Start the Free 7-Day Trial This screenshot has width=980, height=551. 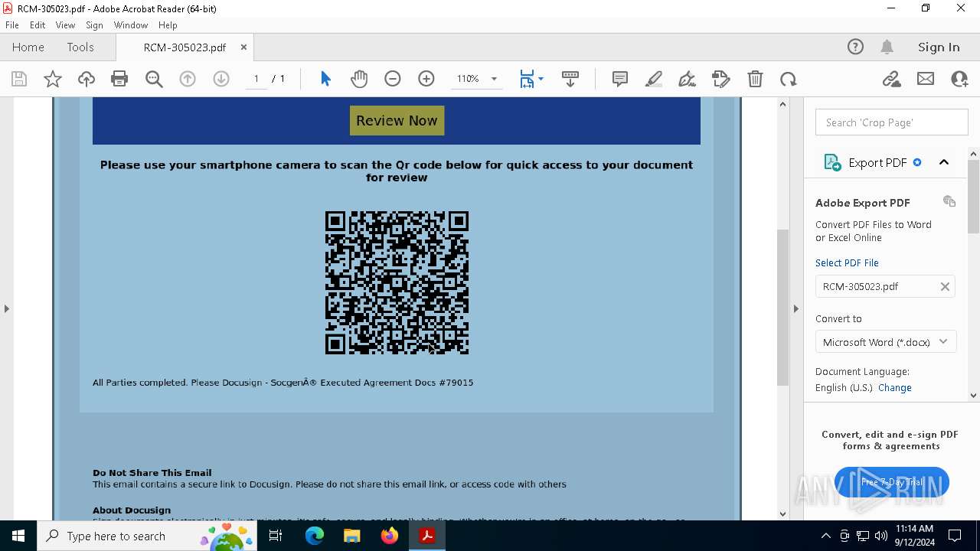tap(892, 482)
